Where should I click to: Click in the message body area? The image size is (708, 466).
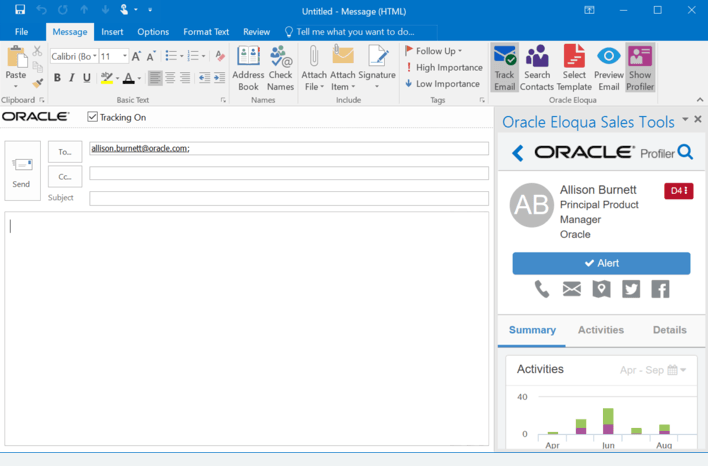247,328
